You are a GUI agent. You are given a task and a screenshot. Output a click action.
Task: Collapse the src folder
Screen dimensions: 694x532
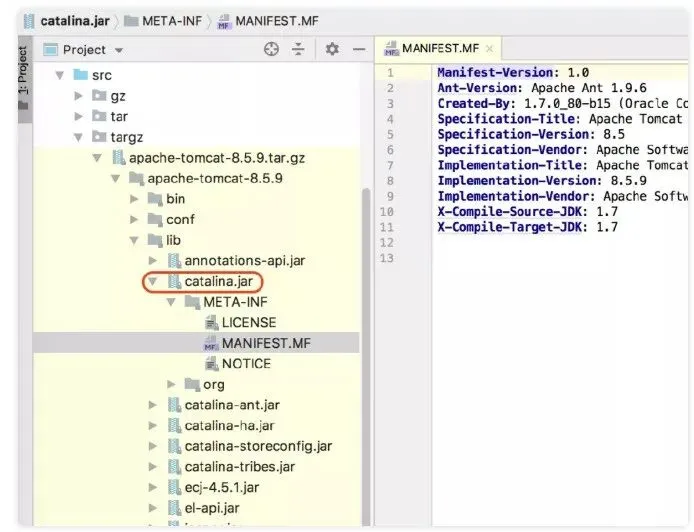tap(60, 75)
